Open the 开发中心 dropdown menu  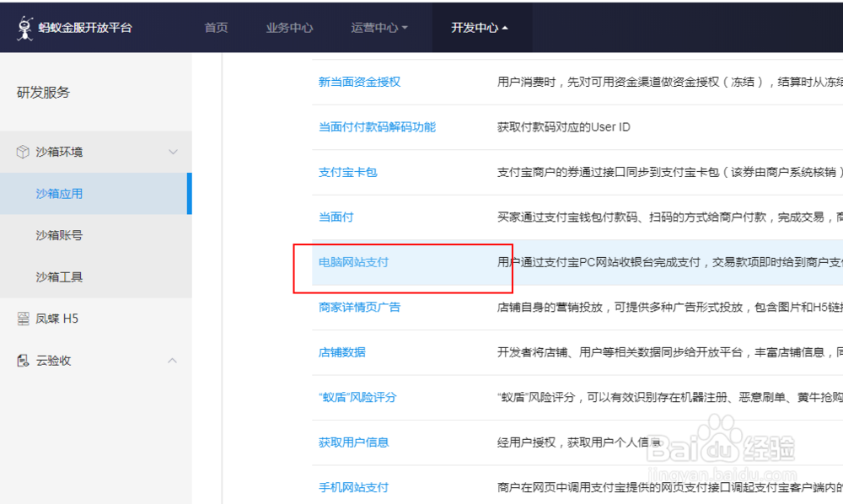pos(480,28)
